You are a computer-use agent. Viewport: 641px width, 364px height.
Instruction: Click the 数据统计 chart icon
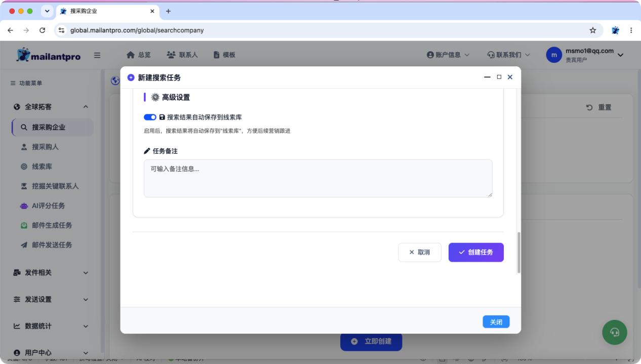click(x=17, y=326)
